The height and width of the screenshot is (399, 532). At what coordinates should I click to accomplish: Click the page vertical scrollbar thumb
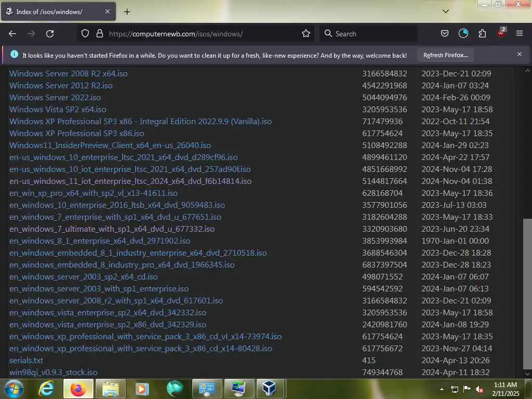tap(527, 293)
